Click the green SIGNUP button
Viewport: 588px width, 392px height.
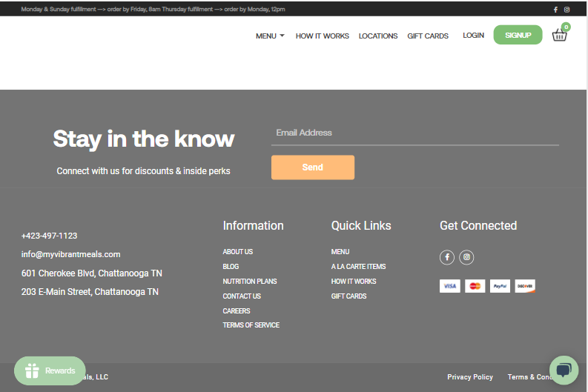point(518,35)
